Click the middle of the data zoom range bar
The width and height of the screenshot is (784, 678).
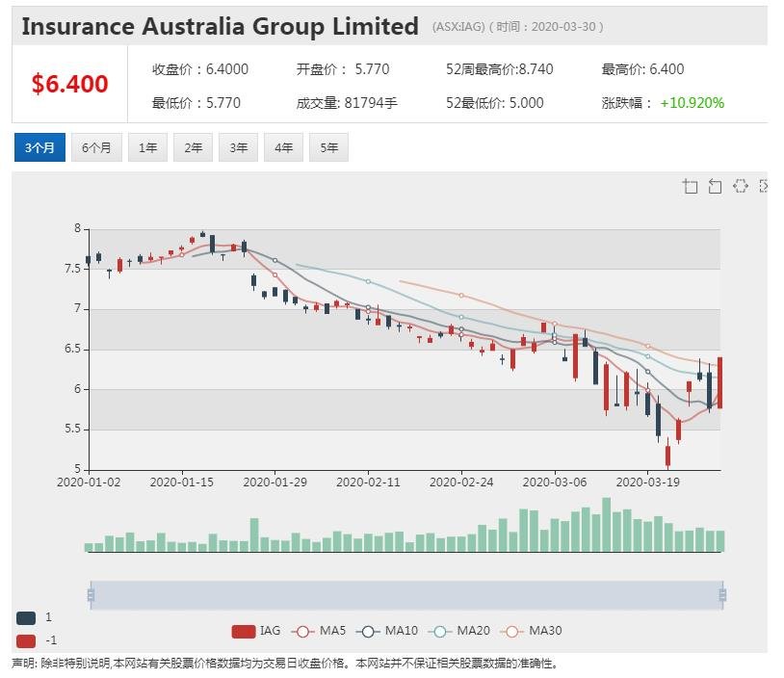(406, 595)
